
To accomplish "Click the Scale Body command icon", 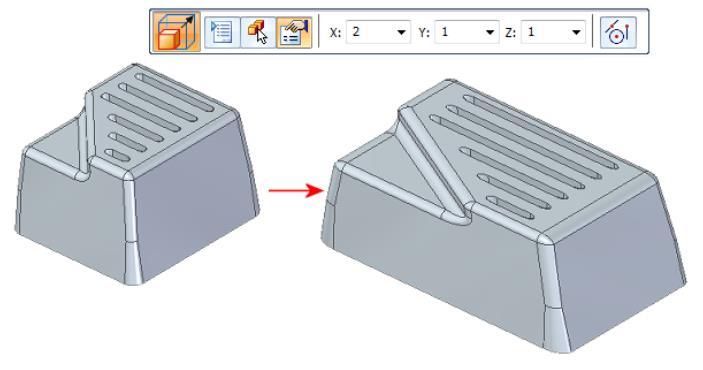I will 176,32.
